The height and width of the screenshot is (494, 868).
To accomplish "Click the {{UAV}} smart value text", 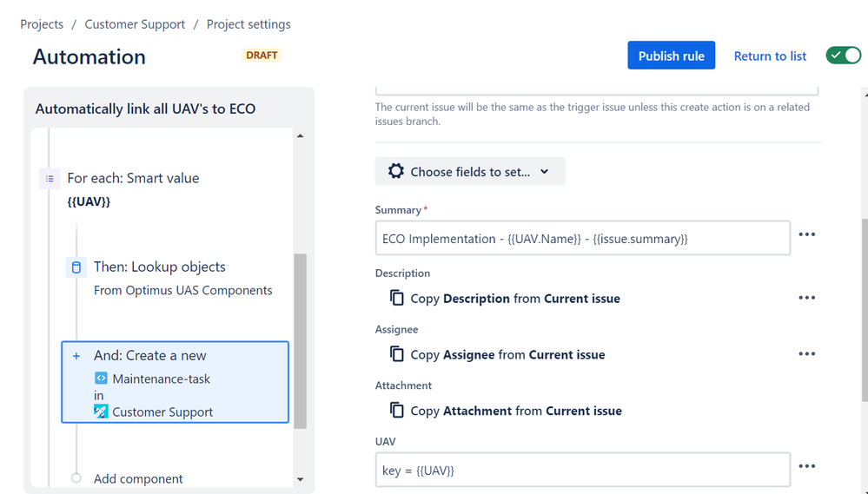I will [x=89, y=201].
